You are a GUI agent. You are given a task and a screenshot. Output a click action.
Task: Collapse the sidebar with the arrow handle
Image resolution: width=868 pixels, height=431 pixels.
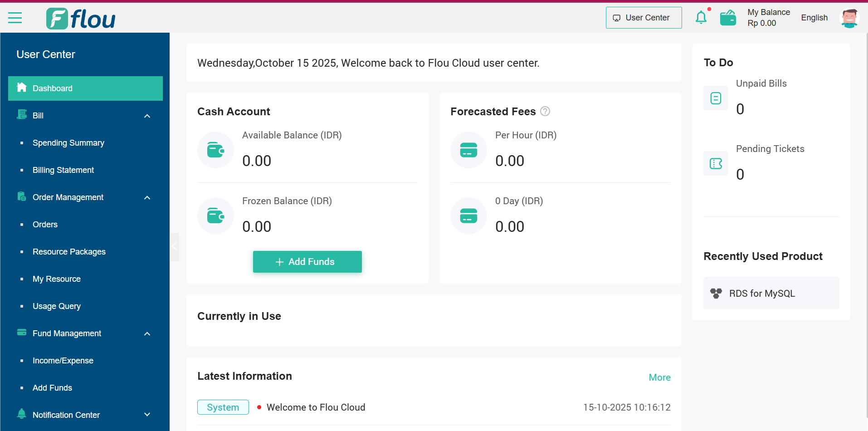(x=175, y=247)
